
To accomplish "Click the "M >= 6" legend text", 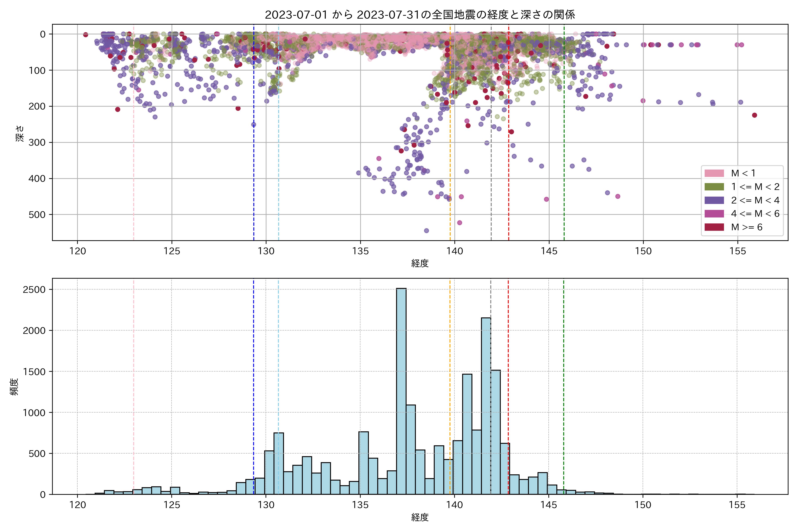I will tap(746, 227).
